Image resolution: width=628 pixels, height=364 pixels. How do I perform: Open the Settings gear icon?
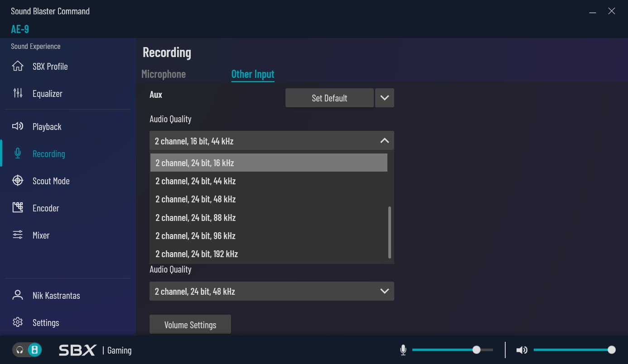click(18, 322)
